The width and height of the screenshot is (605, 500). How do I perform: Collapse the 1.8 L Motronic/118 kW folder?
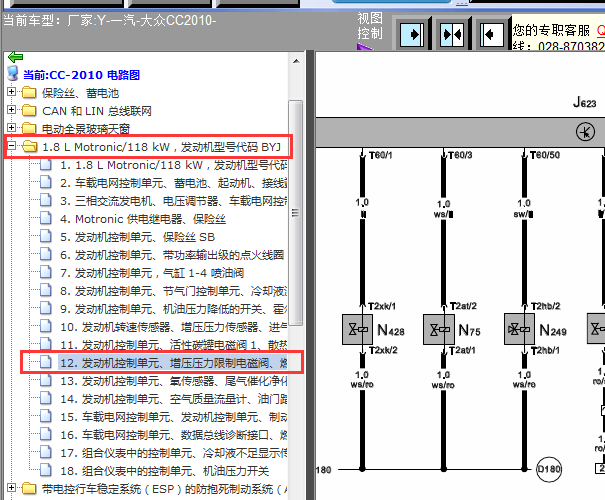click(x=12, y=146)
